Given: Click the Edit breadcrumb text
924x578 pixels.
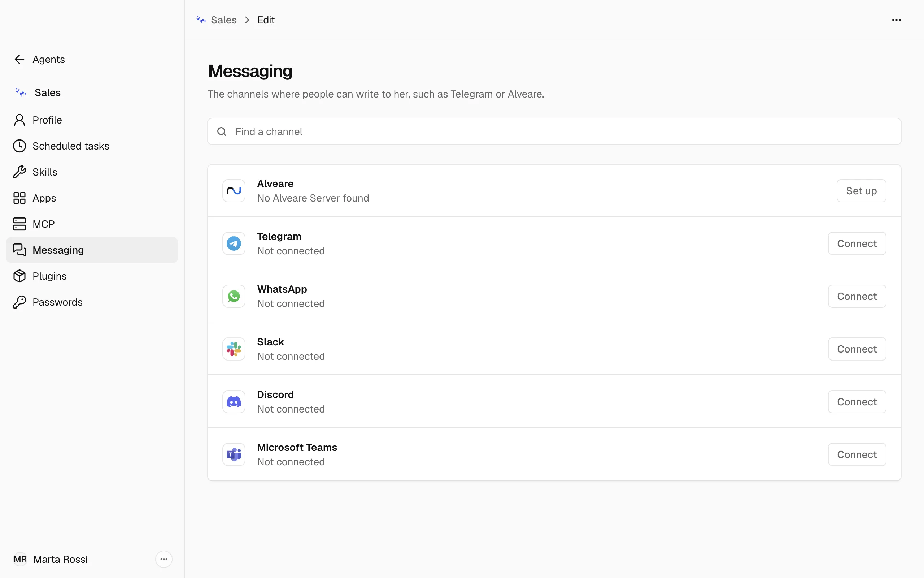Looking at the screenshot, I should [x=266, y=20].
